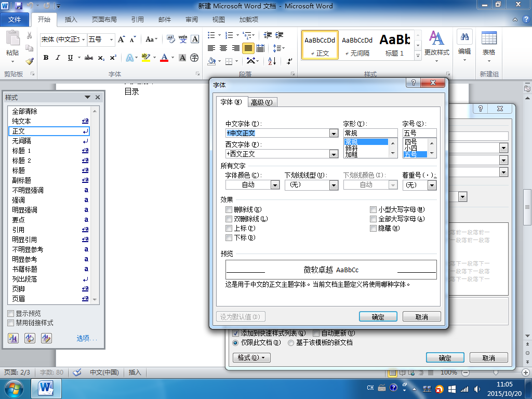
Task: Apply underline formatting button
Action: [70, 58]
